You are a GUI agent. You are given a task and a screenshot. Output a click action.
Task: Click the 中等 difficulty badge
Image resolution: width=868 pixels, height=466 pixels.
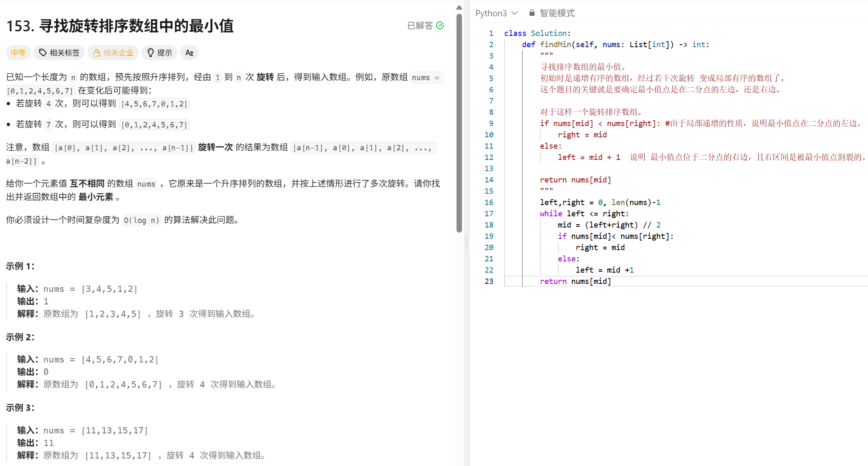point(18,53)
